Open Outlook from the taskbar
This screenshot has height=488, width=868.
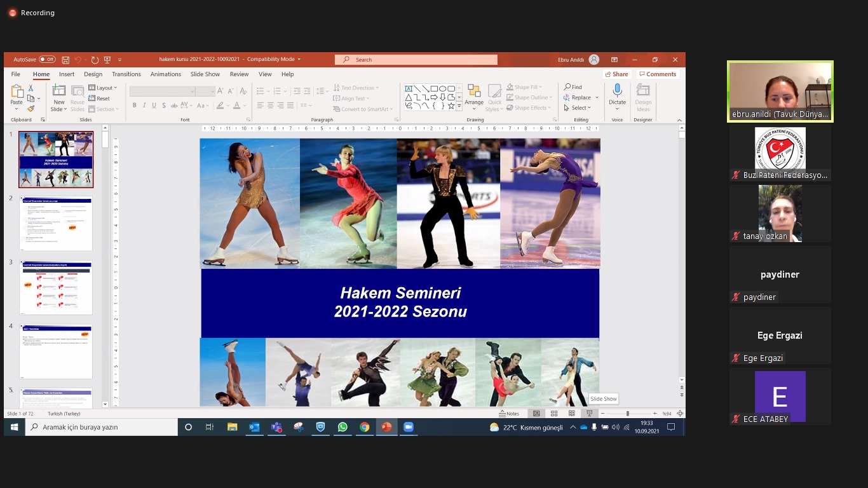[254, 427]
